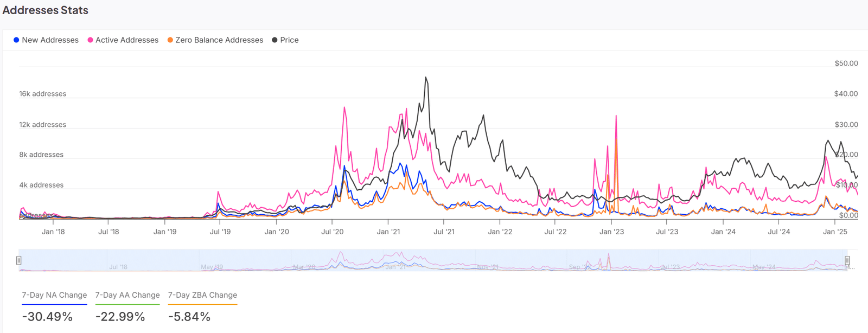Screen dimensions: 868x333
Task: Select the 7-Day AA Change tab
Action: (x=127, y=295)
